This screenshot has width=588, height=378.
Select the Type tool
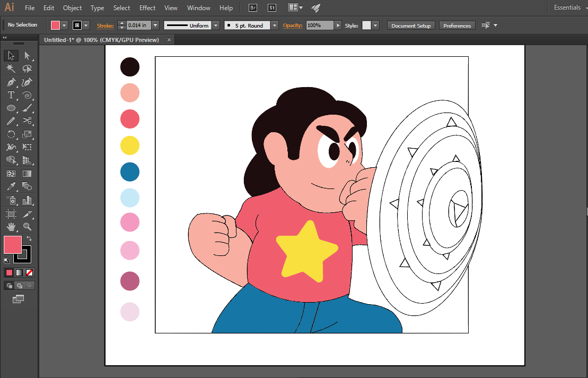point(11,96)
